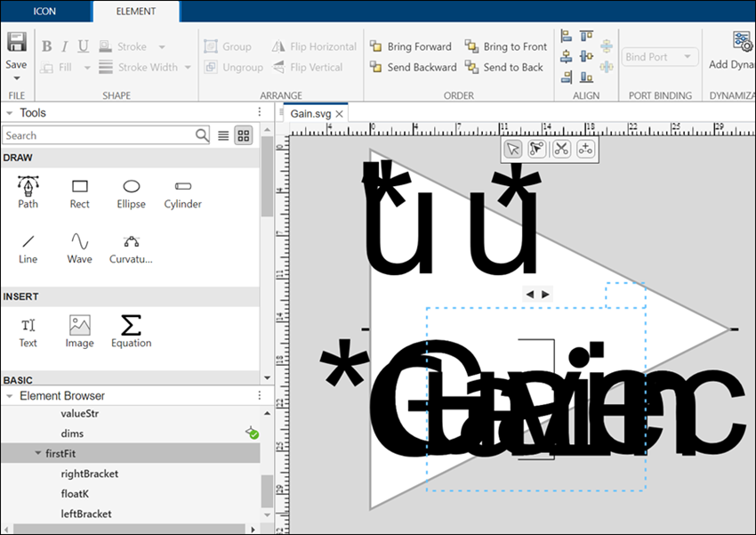Select the Curvature tool
756x535 pixels.
tap(131, 249)
